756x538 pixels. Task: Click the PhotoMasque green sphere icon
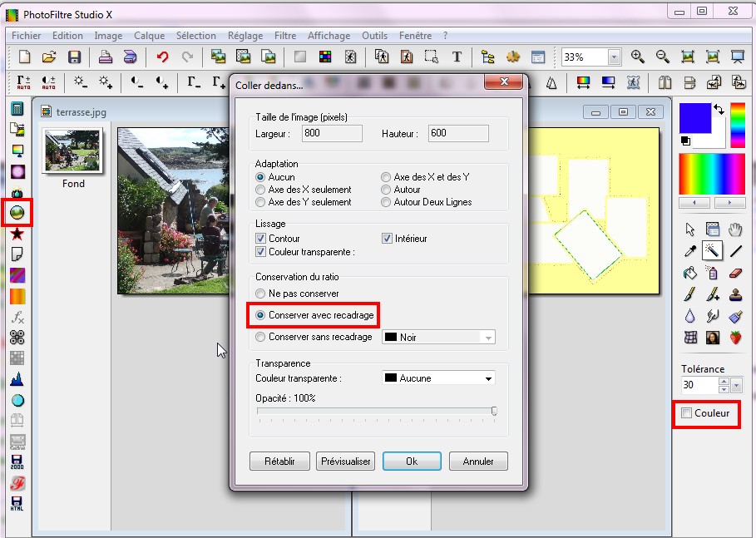click(x=17, y=213)
